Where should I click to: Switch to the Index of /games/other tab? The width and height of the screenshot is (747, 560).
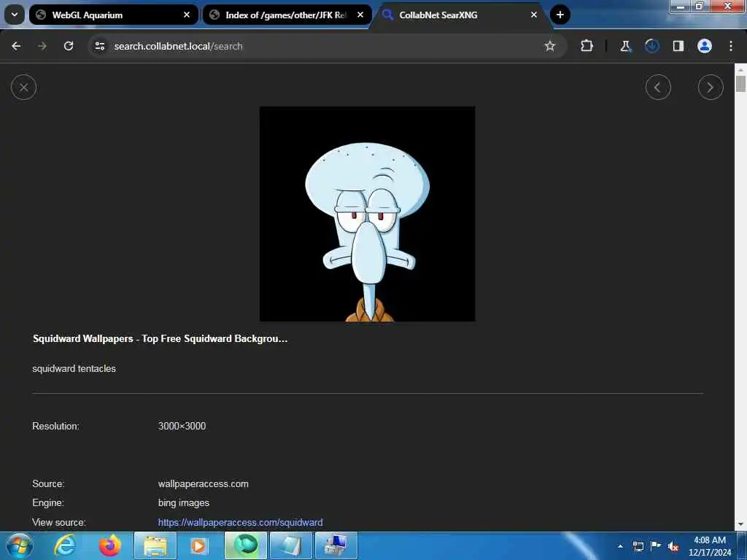pos(287,15)
